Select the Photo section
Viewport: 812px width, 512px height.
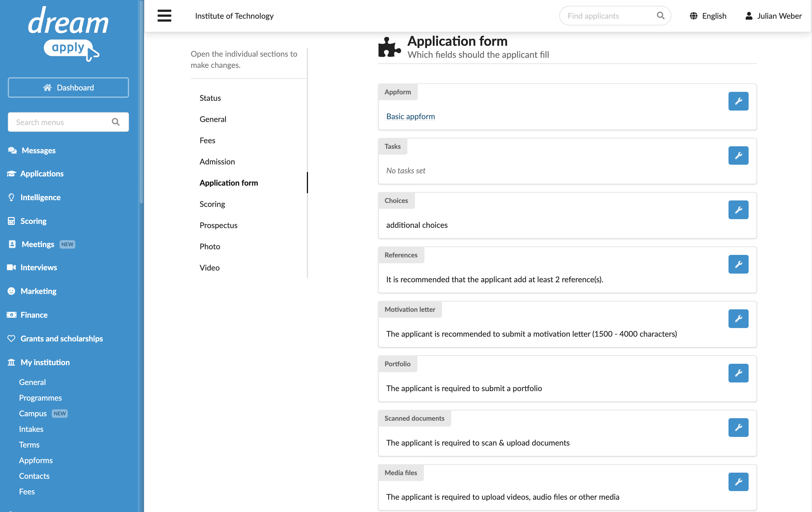210,247
